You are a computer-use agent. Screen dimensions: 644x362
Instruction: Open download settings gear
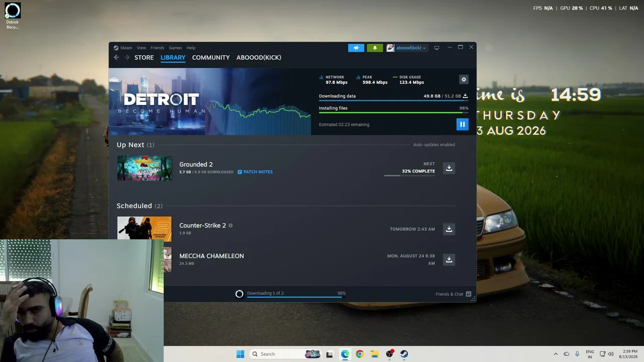[x=463, y=79]
